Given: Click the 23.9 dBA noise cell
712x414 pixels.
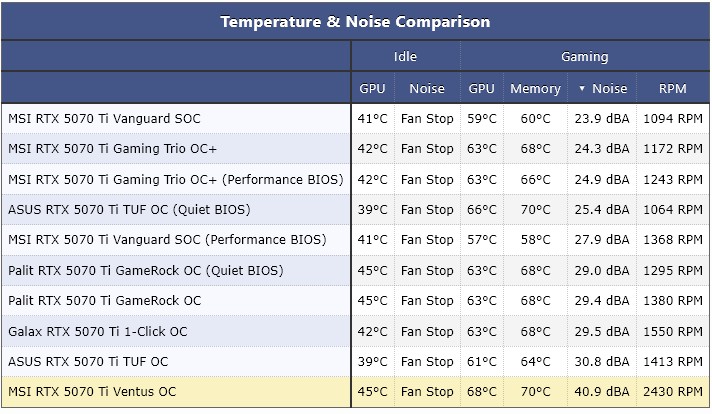Looking at the screenshot, I should click(x=602, y=118).
